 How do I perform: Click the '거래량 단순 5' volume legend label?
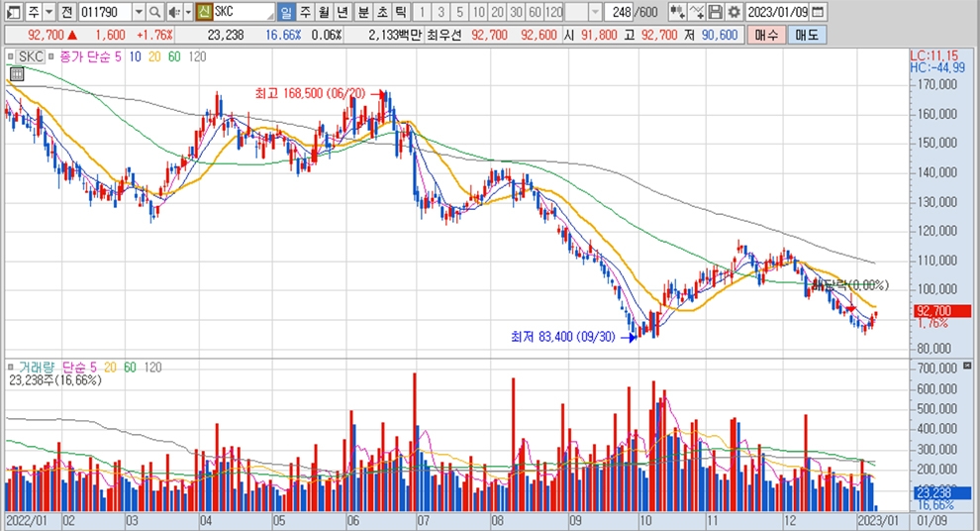click(x=57, y=368)
